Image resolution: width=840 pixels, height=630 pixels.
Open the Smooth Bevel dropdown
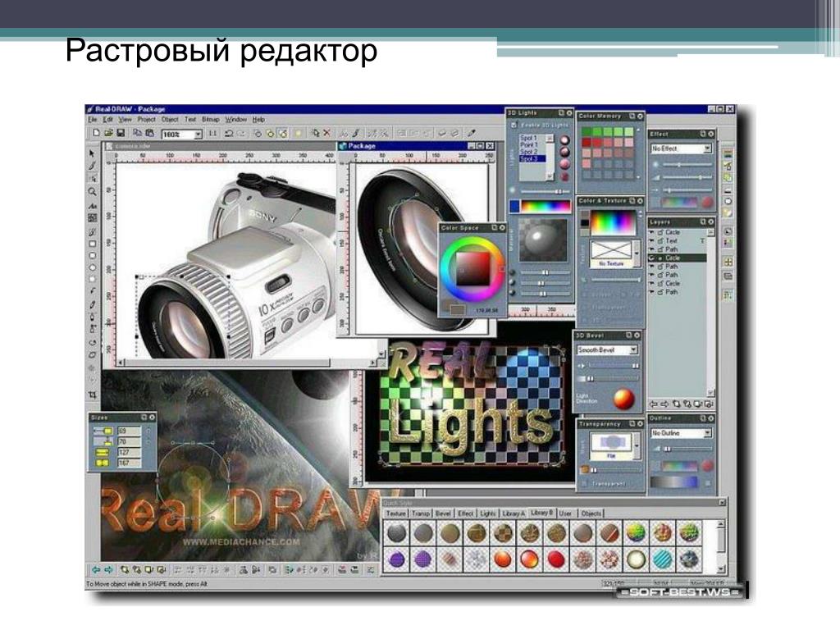pos(633,349)
